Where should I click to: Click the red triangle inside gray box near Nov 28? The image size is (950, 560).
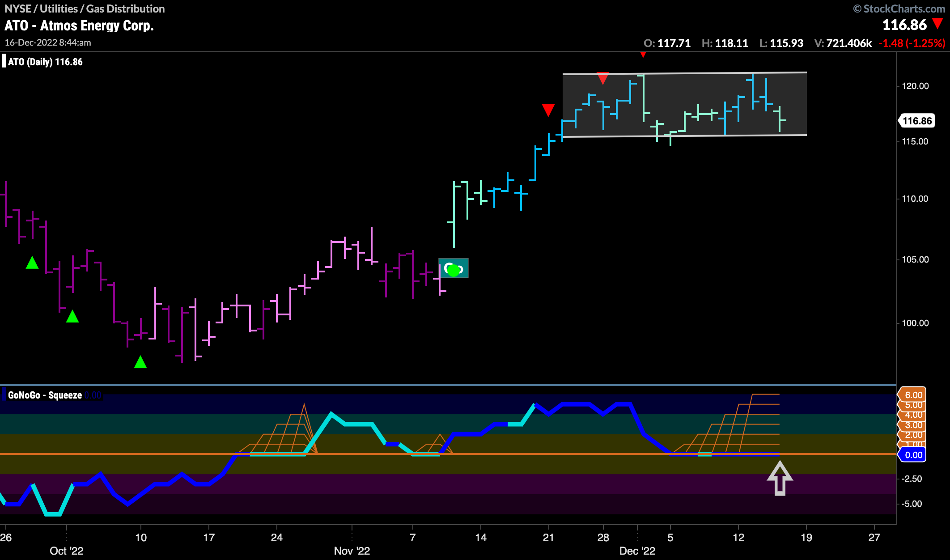coord(603,78)
